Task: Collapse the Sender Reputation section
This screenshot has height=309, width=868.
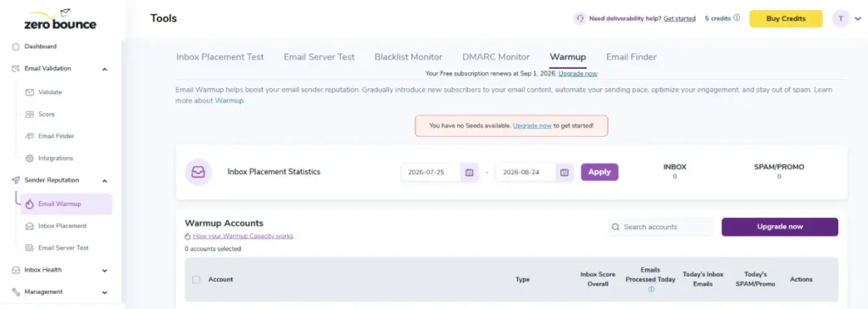Action: 104,181
